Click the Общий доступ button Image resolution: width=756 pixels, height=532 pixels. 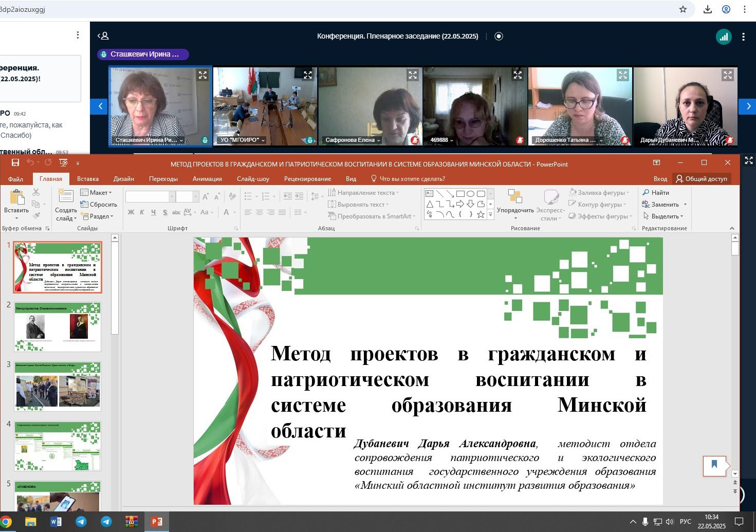[702, 179]
